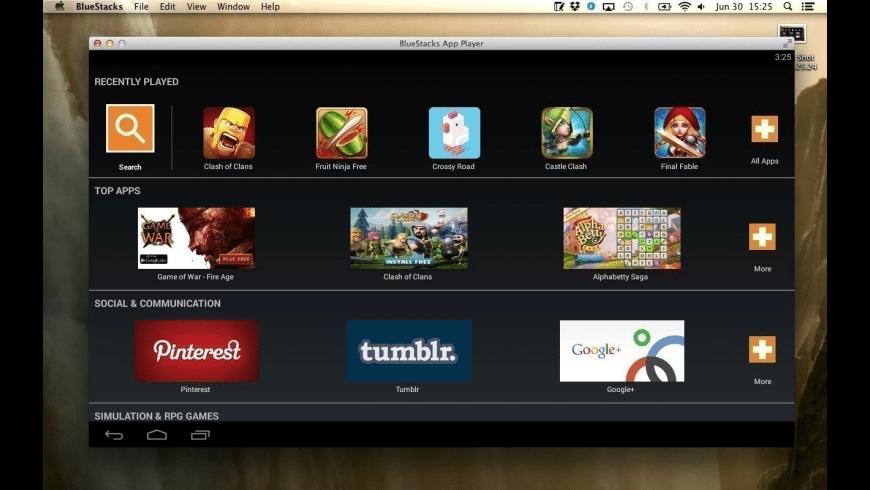Open the Window menu
The image size is (870, 490).
click(233, 7)
